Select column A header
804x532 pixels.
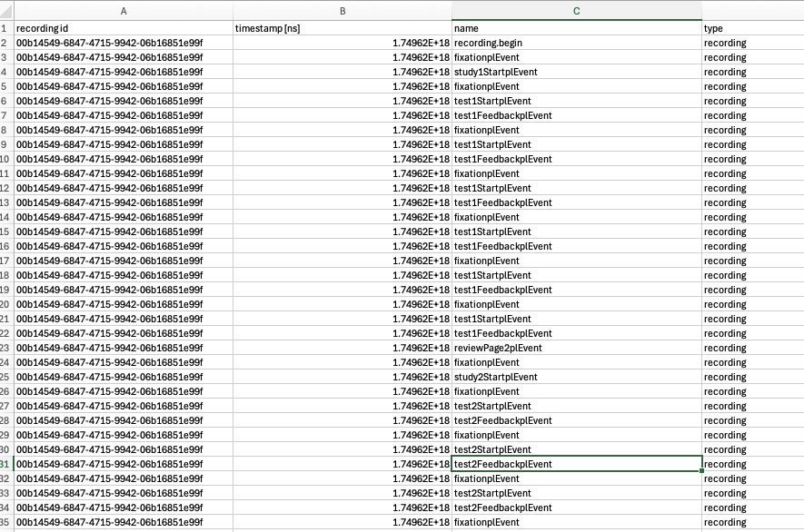click(x=123, y=10)
